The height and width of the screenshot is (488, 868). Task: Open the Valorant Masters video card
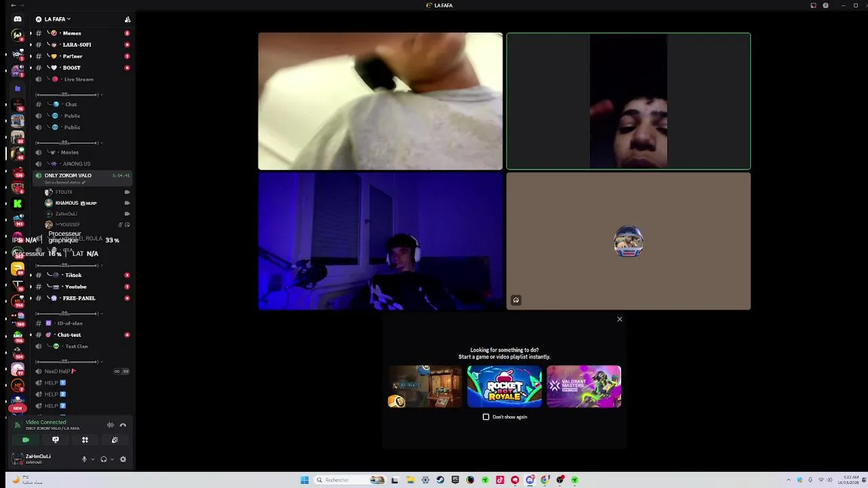pyautogui.click(x=584, y=386)
